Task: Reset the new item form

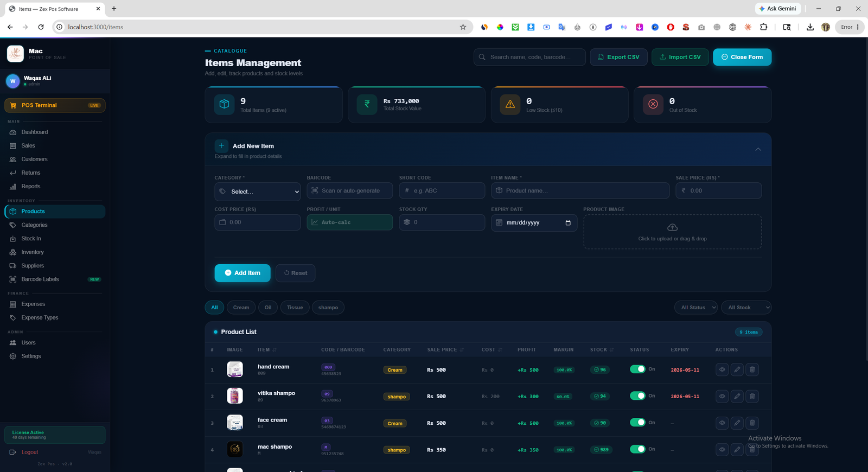Action: [296, 273]
